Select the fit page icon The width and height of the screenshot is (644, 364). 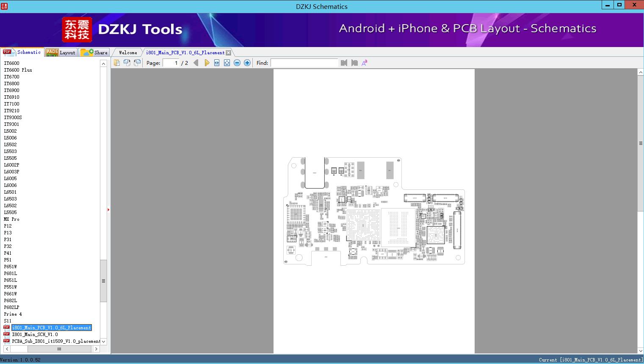click(227, 63)
